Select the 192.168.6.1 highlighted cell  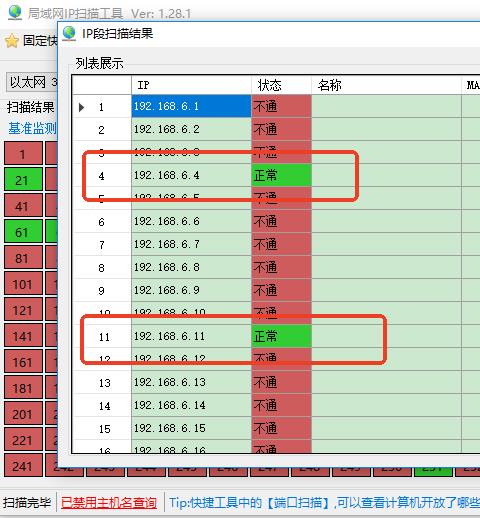191,106
